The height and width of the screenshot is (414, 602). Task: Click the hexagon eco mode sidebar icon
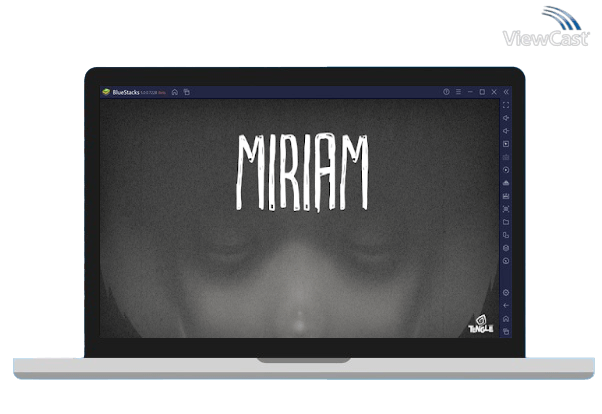click(x=506, y=248)
